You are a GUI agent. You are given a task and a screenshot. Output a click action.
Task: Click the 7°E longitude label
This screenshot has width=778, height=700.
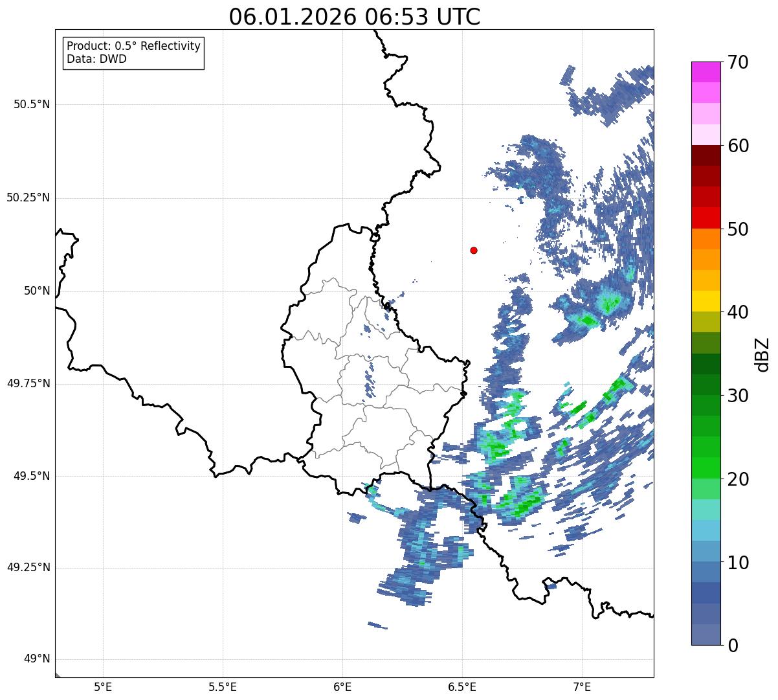coord(583,686)
